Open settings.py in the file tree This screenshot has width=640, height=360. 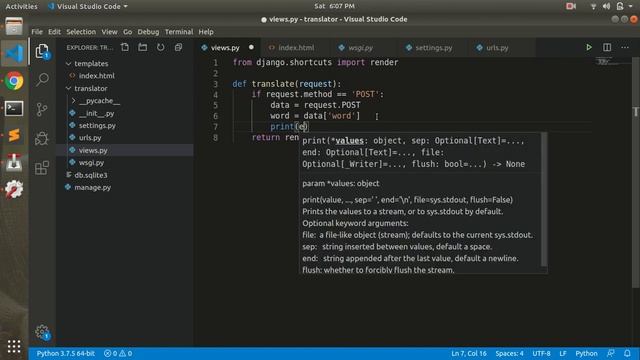[x=97, y=126]
